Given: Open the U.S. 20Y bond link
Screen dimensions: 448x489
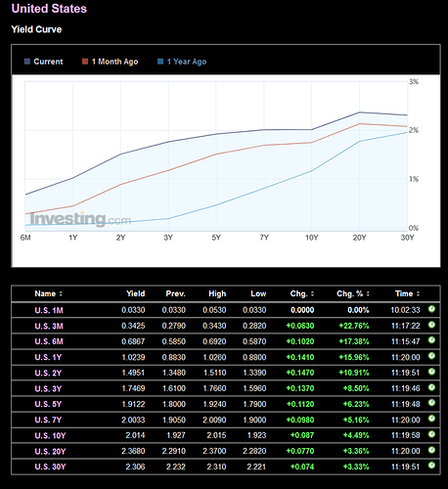Looking at the screenshot, I should [50, 452].
